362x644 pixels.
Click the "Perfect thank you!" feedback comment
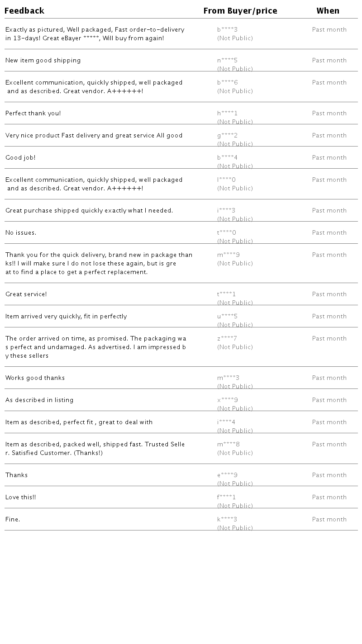point(33,114)
